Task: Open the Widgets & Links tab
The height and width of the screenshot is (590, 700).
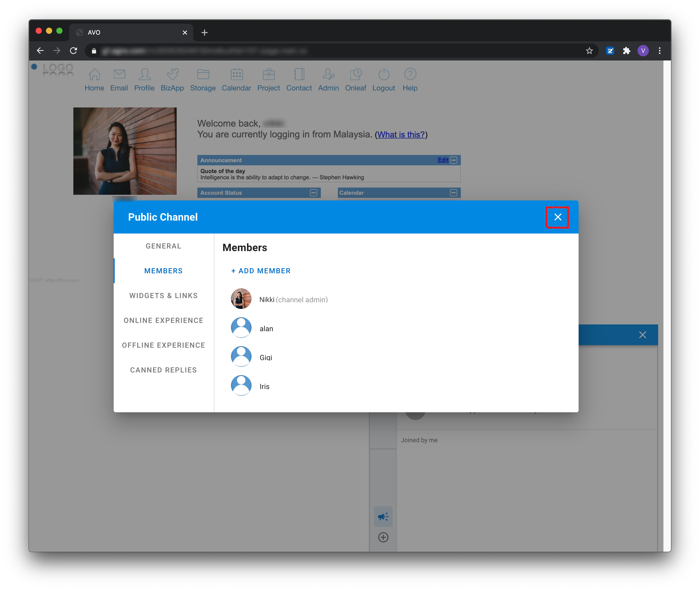Action: (163, 296)
